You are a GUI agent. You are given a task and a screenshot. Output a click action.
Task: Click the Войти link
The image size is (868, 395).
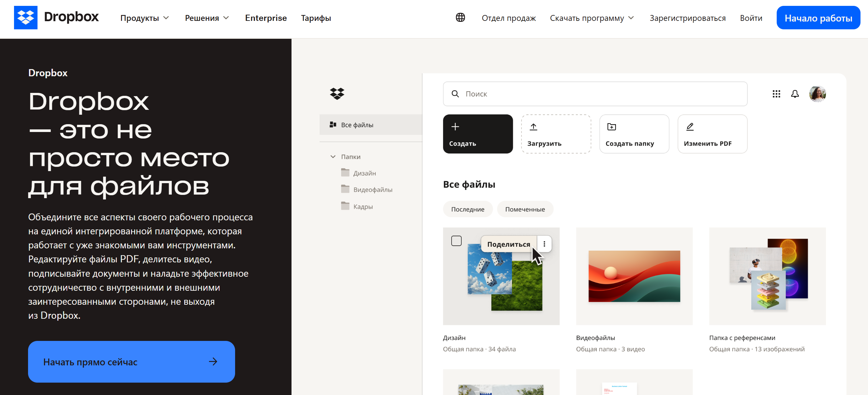click(751, 18)
